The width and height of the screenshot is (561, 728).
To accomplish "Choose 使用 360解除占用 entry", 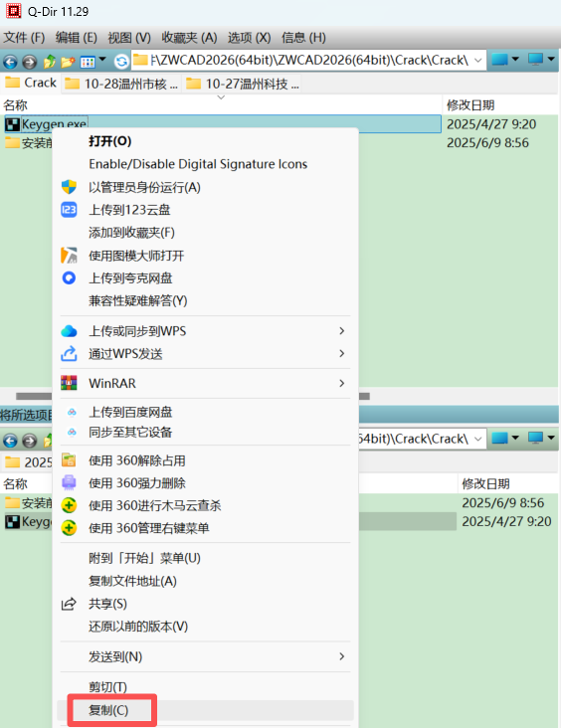I will pyautogui.click(x=205, y=460).
